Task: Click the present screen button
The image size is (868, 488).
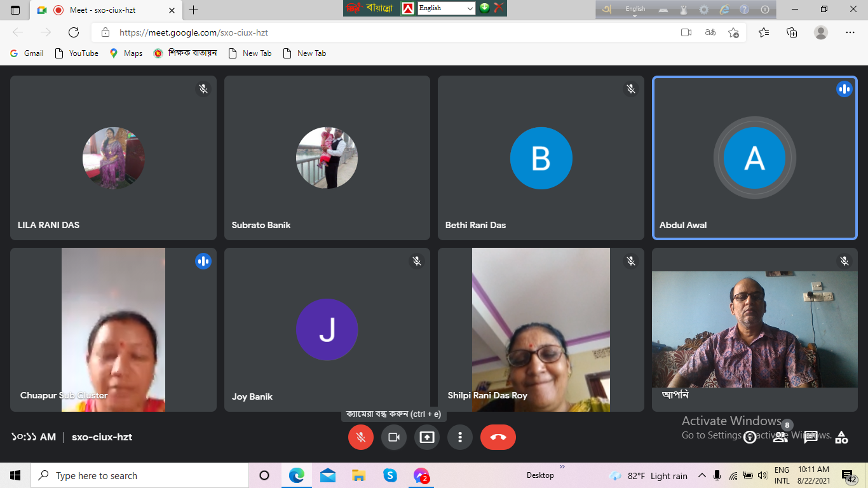Action: pyautogui.click(x=427, y=437)
